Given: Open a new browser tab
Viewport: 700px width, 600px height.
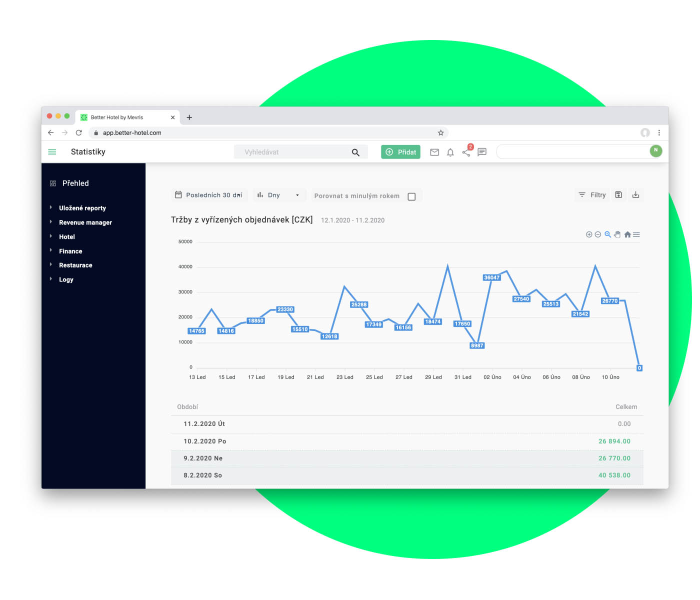Looking at the screenshot, I should [x=189, y=117].
